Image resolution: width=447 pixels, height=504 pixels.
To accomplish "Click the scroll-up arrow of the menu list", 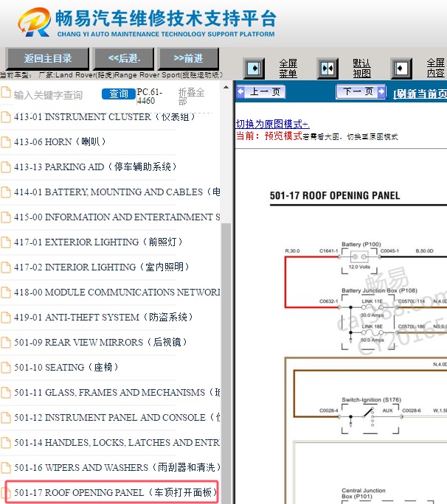I will tap(226, 87).
